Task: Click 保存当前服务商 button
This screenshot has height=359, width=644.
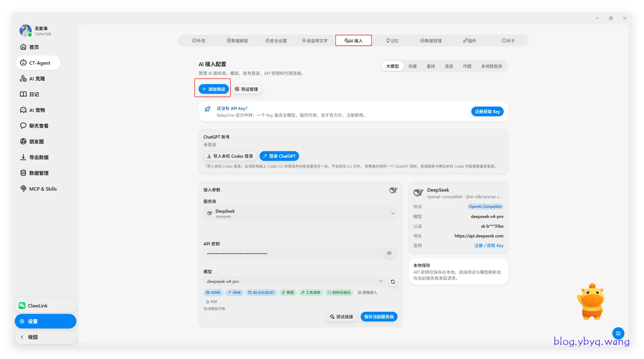Action: point(379,317)
